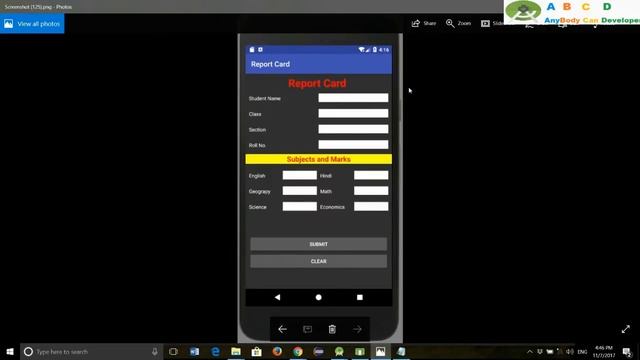Tap the Android recents square button

(x=360, y=297)
